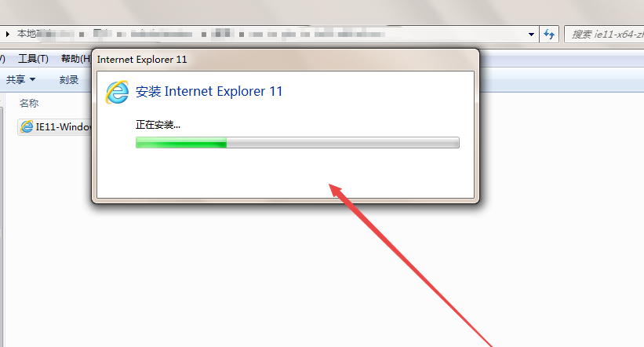Open the 共享 dropdown in toolbar
This screenshot has width=644, height=347.
tap(20, 79)
